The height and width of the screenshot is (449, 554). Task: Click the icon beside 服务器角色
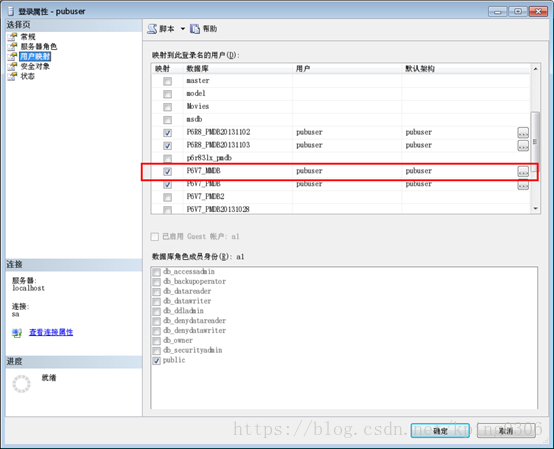[12, 47]
